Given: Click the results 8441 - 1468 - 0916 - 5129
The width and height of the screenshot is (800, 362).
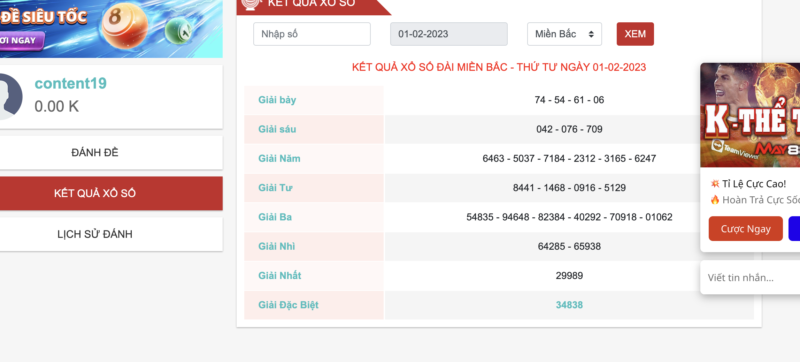Looking at the screenshot, I should click(569, 188).
